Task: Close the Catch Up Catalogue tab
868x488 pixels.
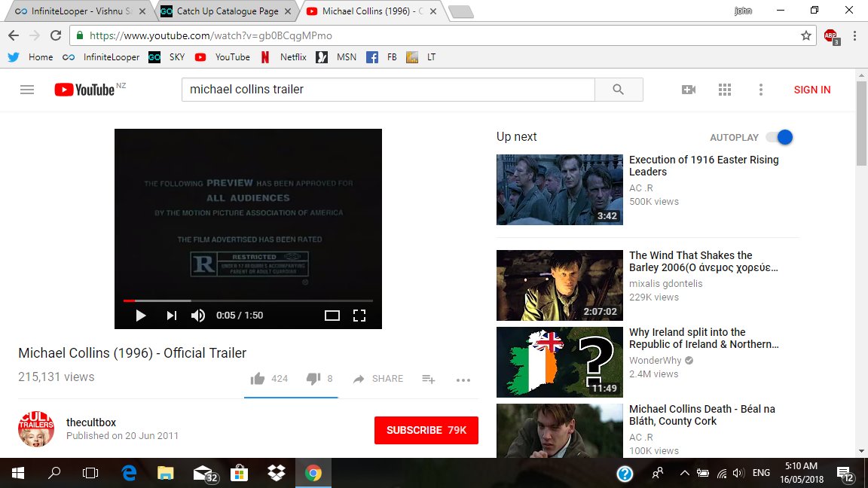Action: click(x=288, y=11)
